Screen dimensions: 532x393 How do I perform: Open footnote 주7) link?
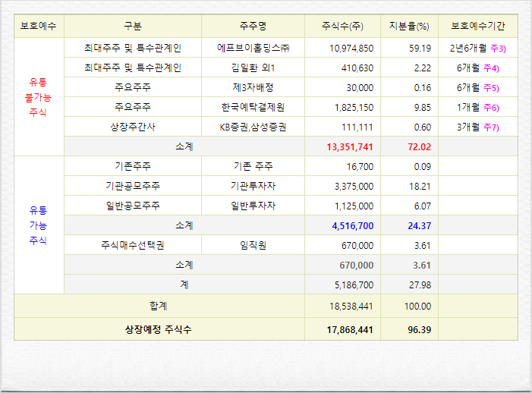click(491, 127)
